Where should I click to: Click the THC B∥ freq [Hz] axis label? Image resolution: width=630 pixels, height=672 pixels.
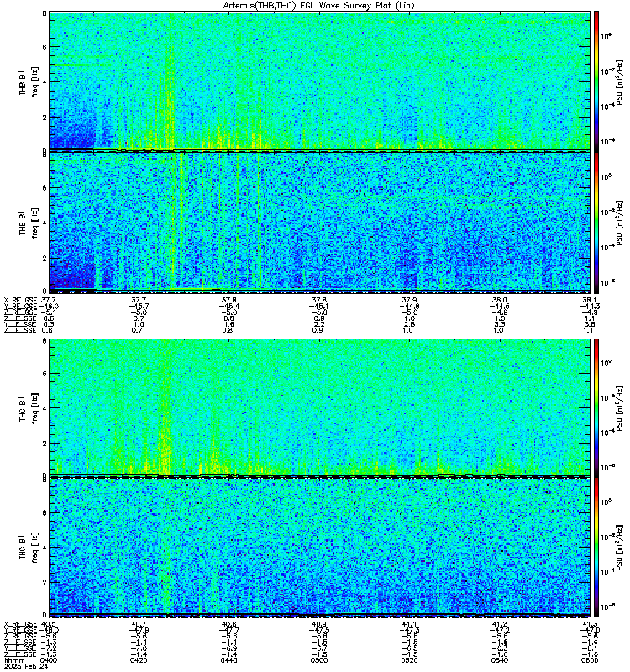pyautogui.click(x=29, y=548)
